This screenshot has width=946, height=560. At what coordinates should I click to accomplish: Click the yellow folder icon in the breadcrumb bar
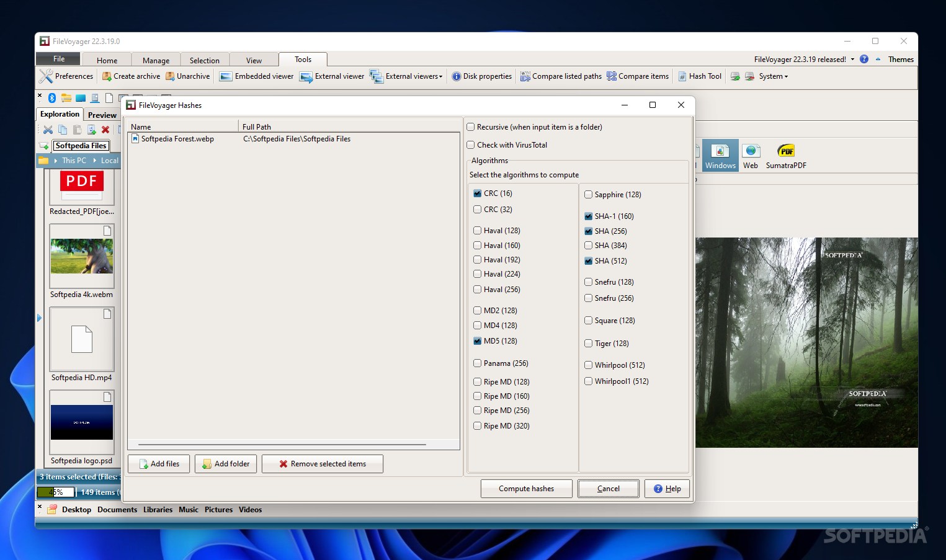click(x=43, y=161)
